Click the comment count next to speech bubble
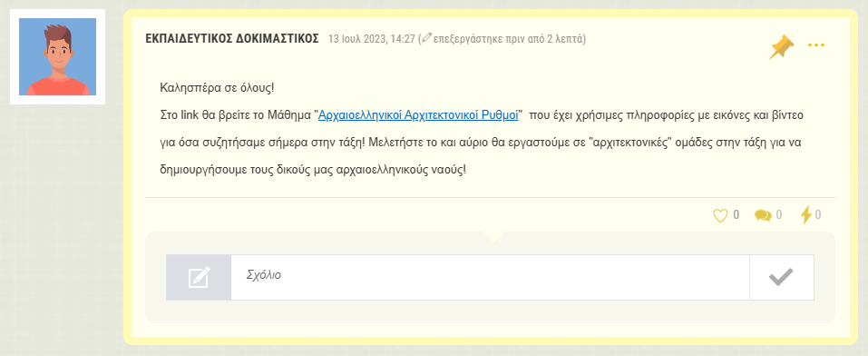868x356 pixels. (779, 215)
